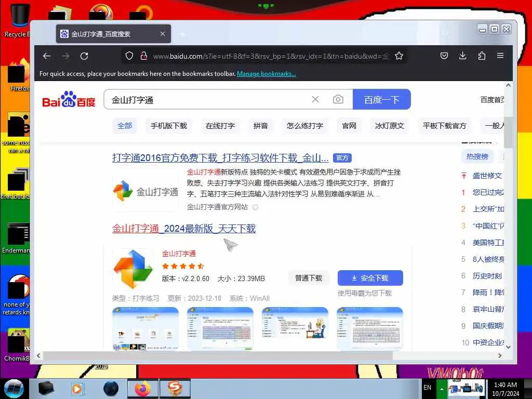532x399 pixels.
Task: Focus the Baidu search input field
Action: tap(210, 99)
